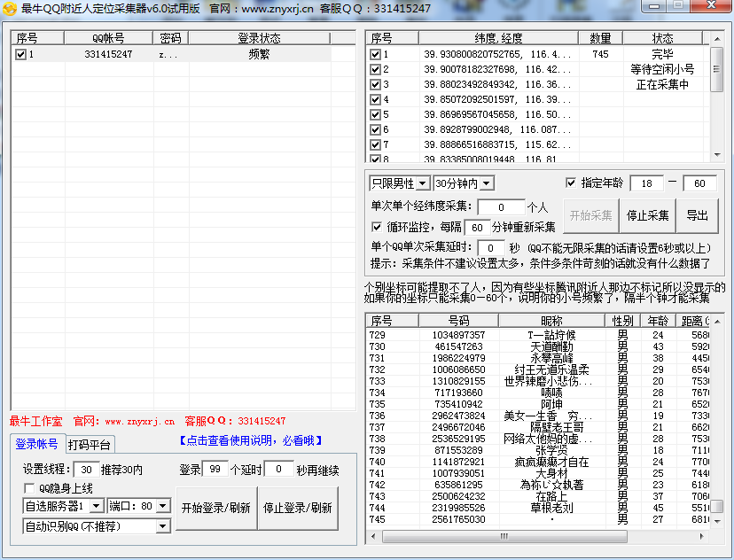Select result number 2561765030 in row 745
Screen dimensions: 734x560
(x=458, y=519)
